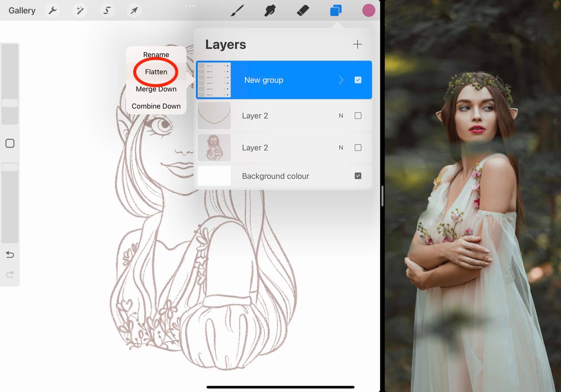Close the Layers panel via layers icon
This screenshot has width=561, height=392.
pos(336,10)
